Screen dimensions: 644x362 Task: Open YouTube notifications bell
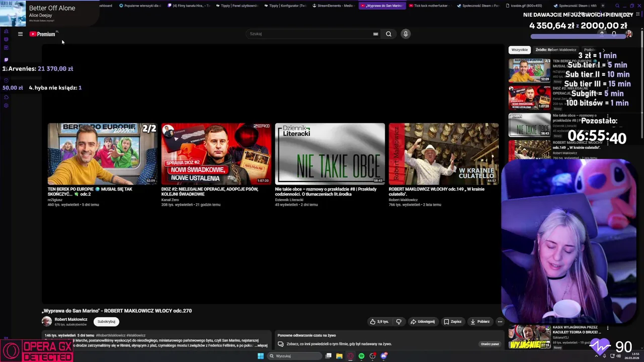click(614, 34)
